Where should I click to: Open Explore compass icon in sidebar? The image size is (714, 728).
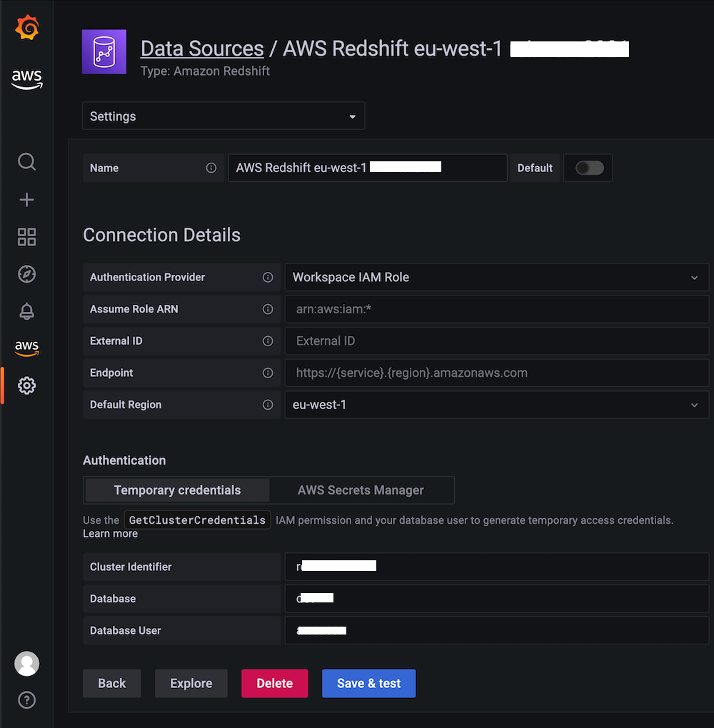click(x=27, y=274)
